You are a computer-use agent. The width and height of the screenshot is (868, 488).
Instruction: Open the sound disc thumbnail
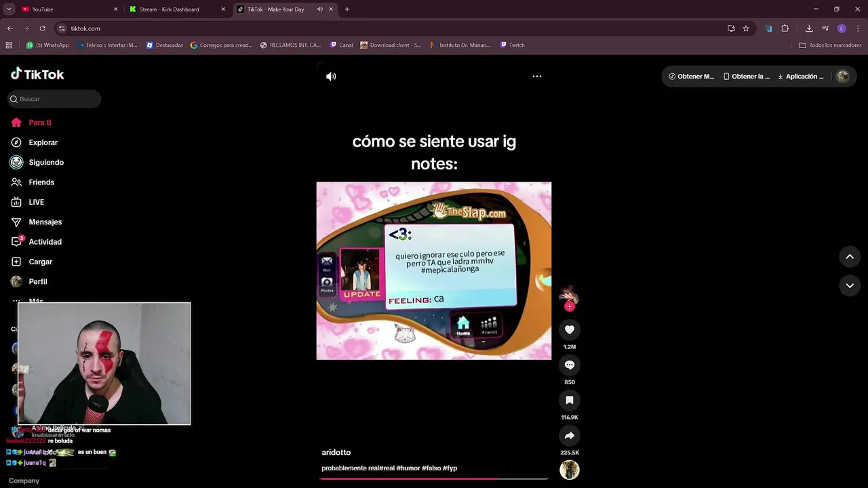click(x=570, y=470)
